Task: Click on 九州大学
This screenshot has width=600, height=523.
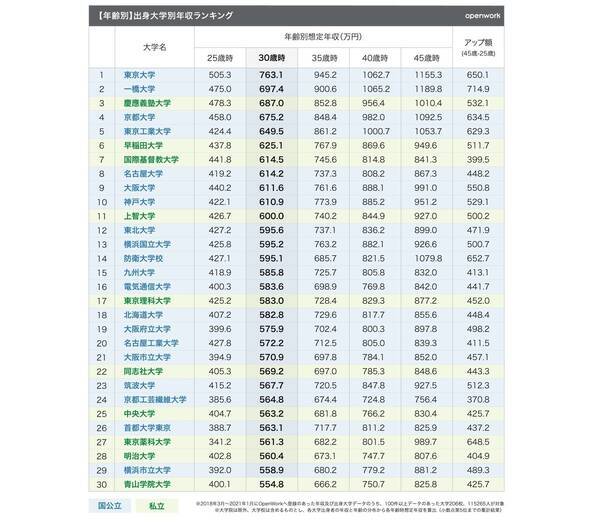Action: [x=139, y=273]
